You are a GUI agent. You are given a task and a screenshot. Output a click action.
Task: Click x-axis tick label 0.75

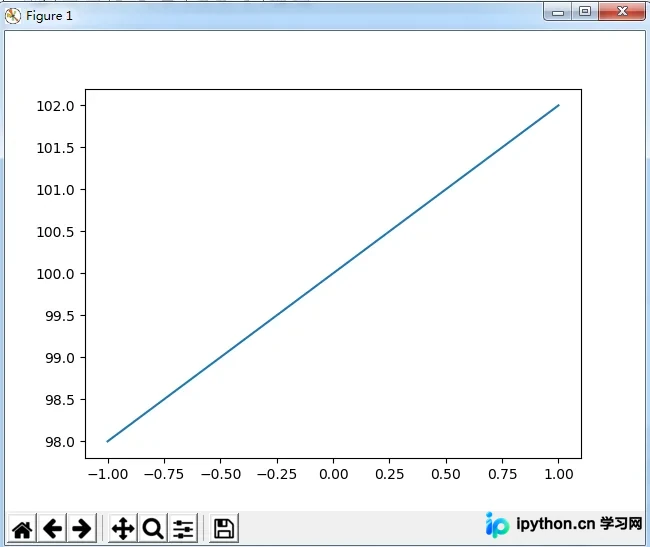(502, 474)
